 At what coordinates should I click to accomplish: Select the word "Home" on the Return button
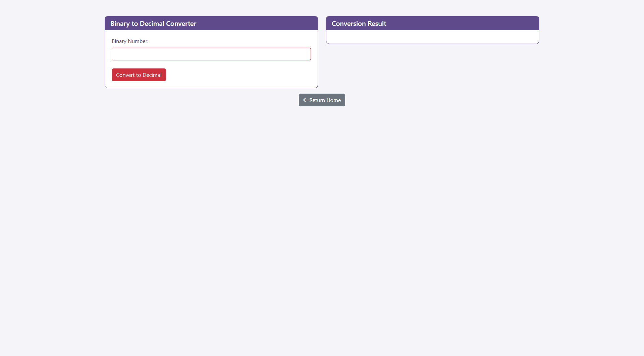(333, 100)
